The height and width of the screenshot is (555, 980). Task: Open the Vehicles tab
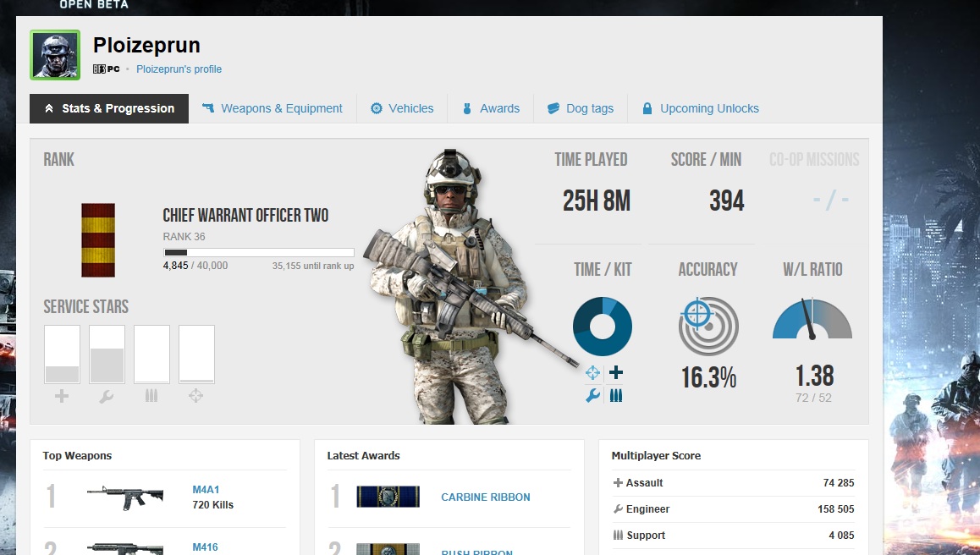[x=402, y=109]
